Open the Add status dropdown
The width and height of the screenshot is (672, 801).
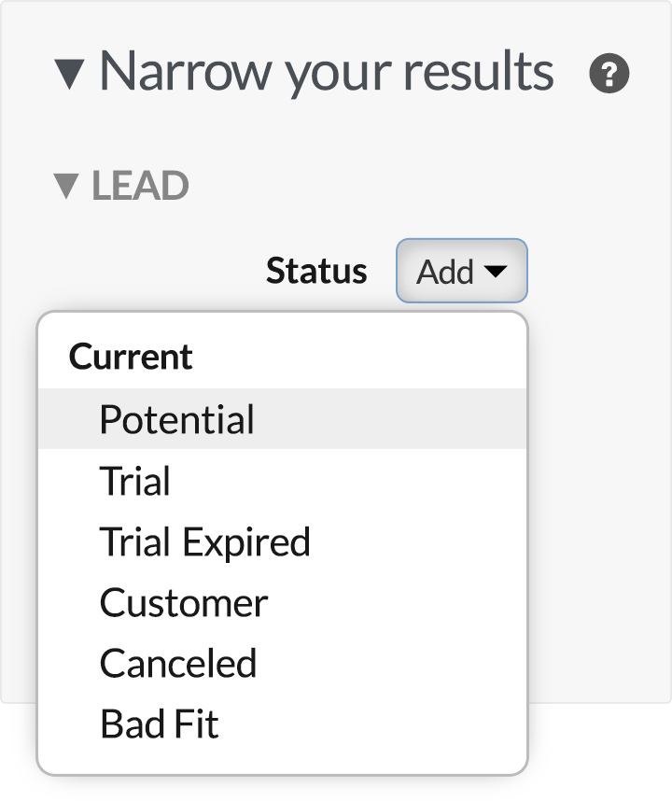(462, 271)
